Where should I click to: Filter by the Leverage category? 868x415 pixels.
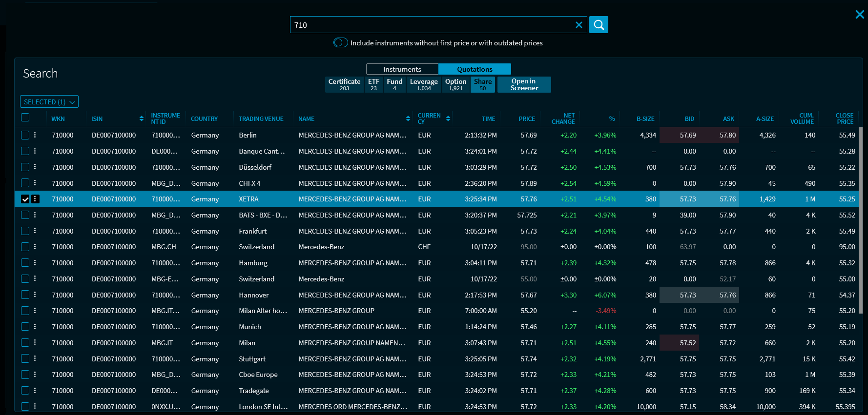pyautogui.click(x=424, y=84)
